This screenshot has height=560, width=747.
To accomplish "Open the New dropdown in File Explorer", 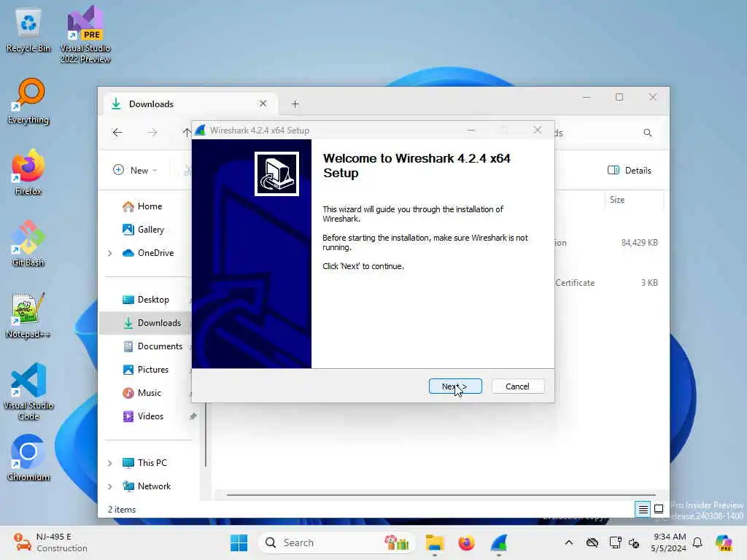I will point(135,170).
